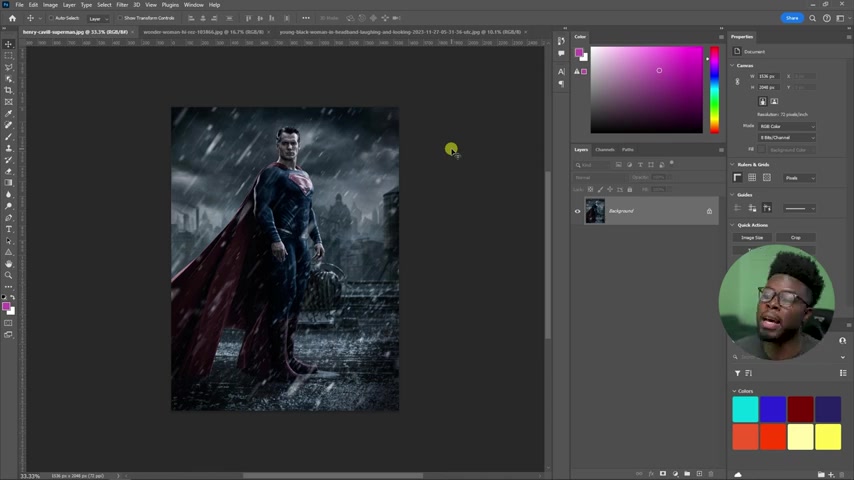Viewport: 854px width, 480px height.
Task: Select the Path Selection tool
Action: [x=8, y=241]
